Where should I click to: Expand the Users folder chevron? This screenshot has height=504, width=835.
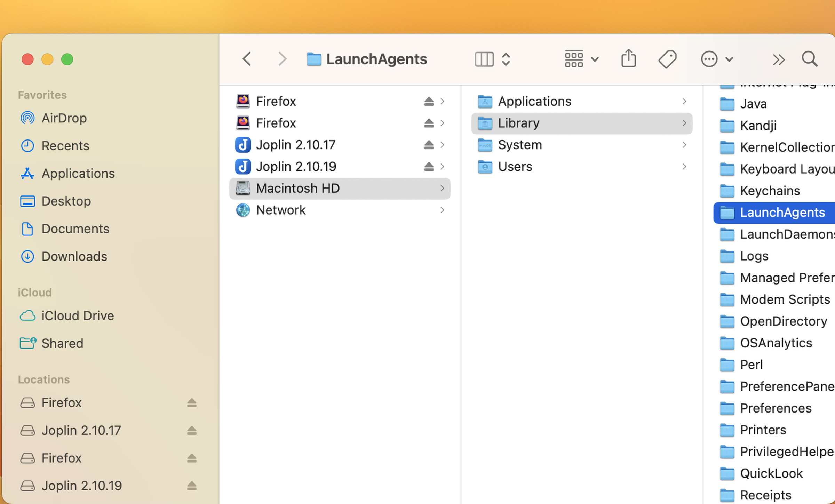pos(684,166)
